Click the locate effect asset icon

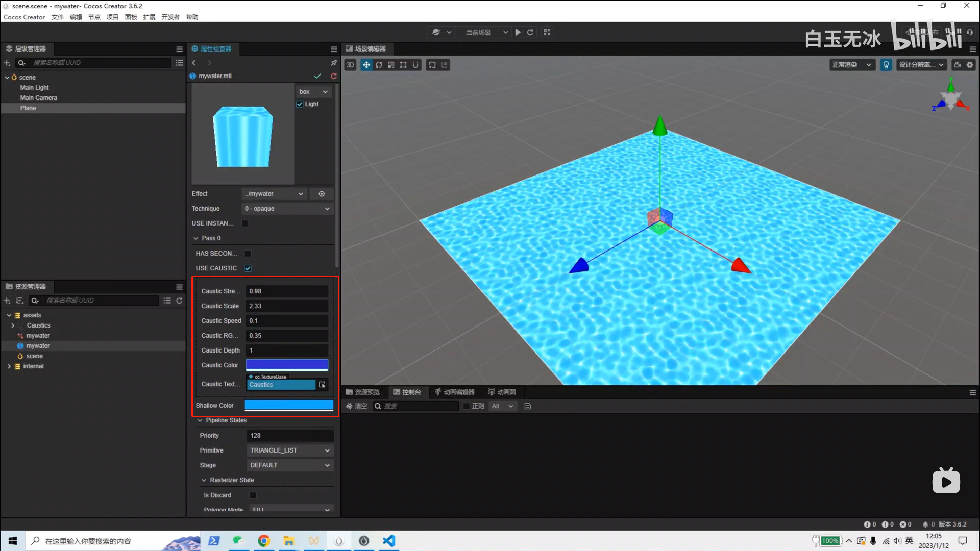322,194
